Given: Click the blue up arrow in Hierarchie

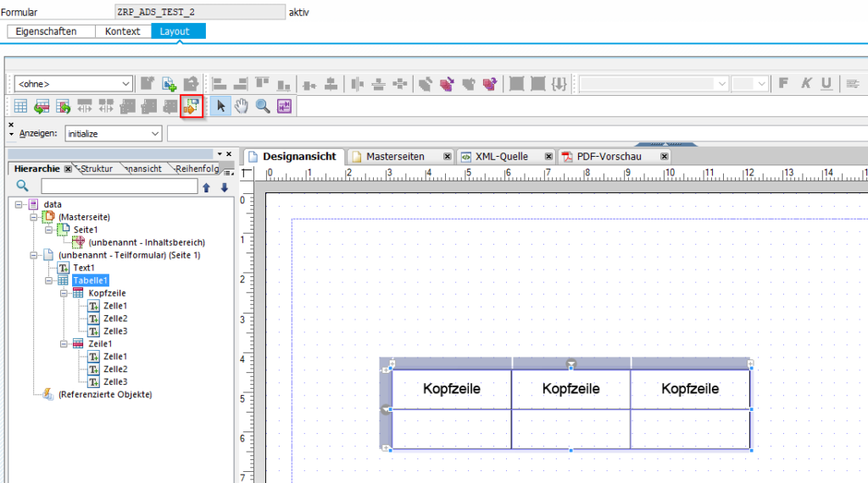Looking at the screenshot, I should coord(206,186).
